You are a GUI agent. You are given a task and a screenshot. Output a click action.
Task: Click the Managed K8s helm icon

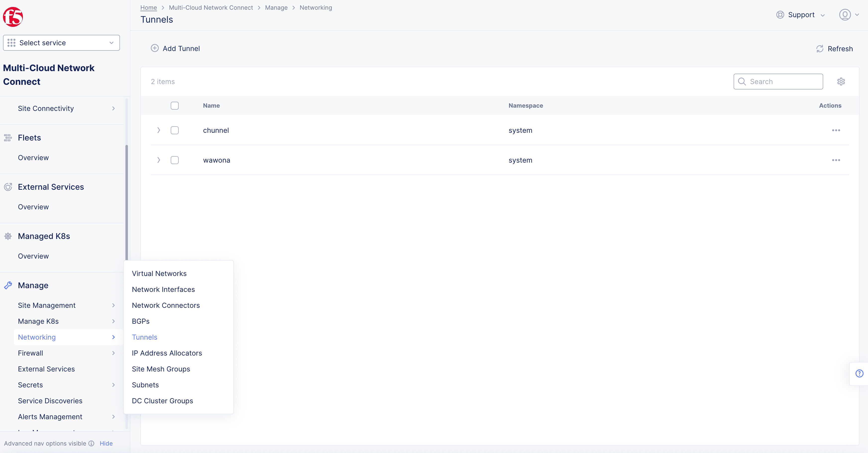pos(8,236)
